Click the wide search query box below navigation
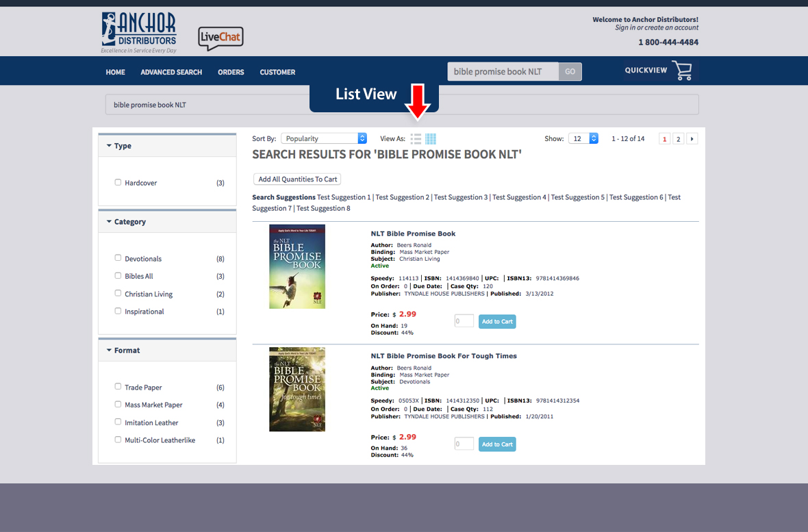 tap(402, 105)
